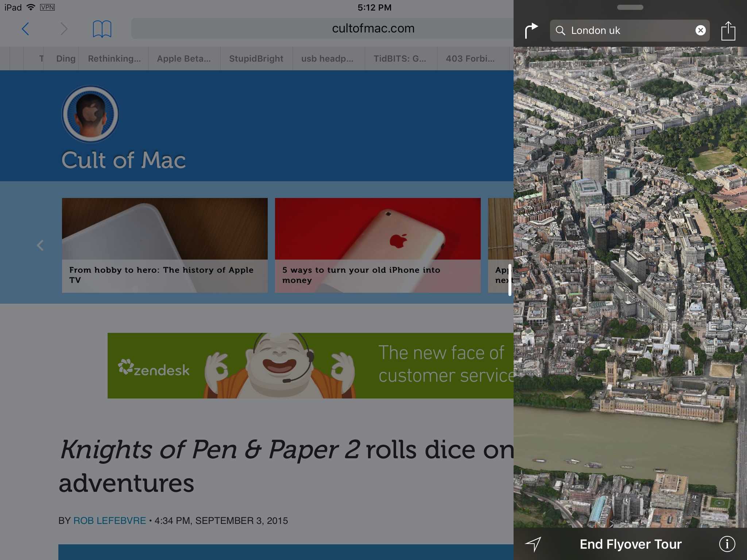Tap the Cult of Mac logo
The image size is (747, 560).
[x=90, y=114]
